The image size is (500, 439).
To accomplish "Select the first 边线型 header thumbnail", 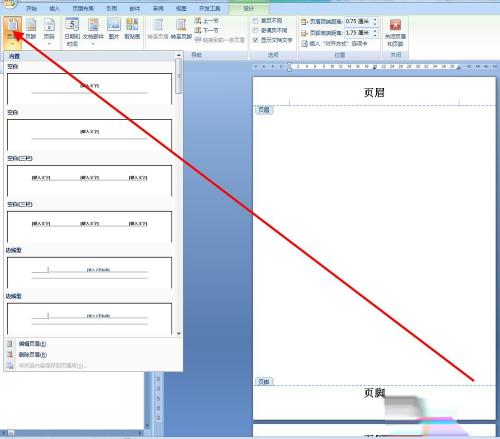I will click(x=89, y=273).
